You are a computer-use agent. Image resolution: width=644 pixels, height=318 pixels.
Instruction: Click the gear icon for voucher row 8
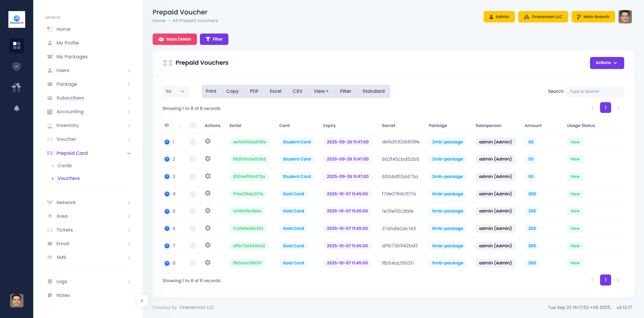pos(208,263)
